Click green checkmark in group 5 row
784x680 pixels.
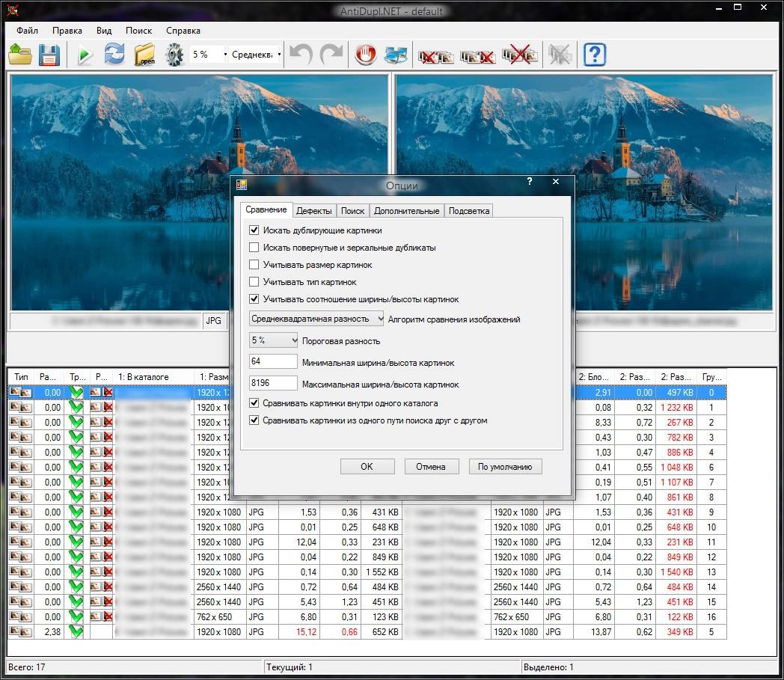76,631
